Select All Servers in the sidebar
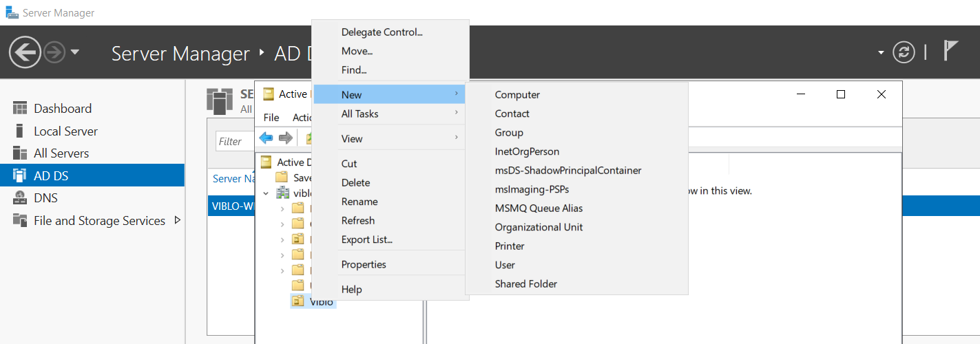The height and width of the screenshot is (344, 980). 61,153
